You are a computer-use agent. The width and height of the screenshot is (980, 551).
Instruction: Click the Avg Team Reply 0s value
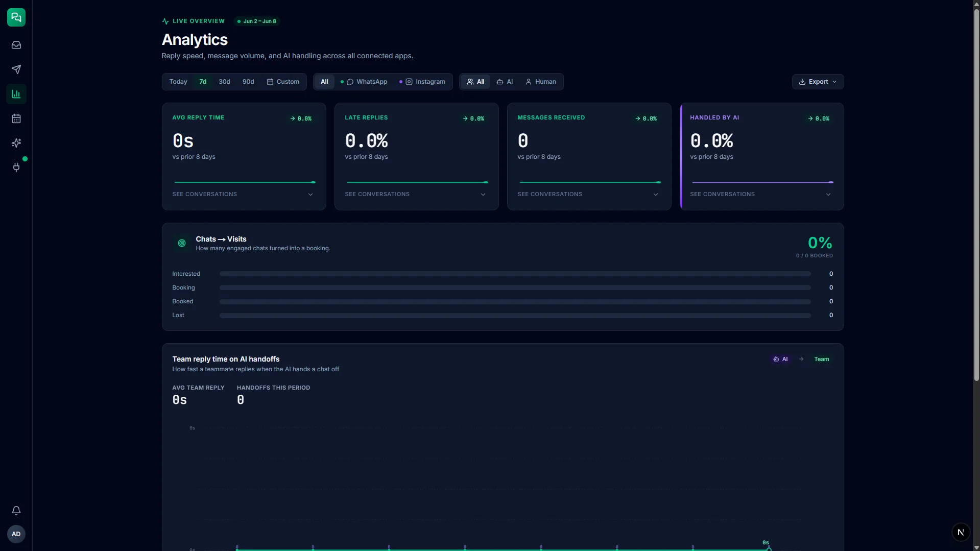pyautogui.click(x=180, y=400)
